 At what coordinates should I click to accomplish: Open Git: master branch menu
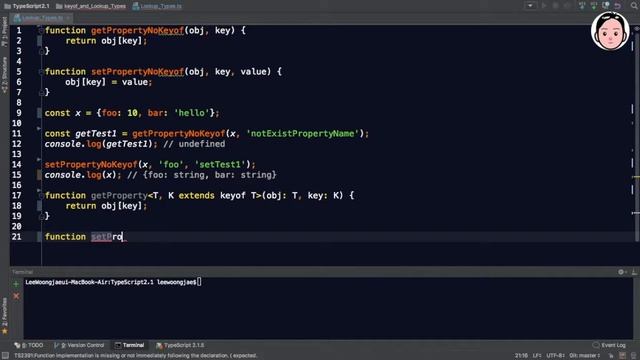584,356
